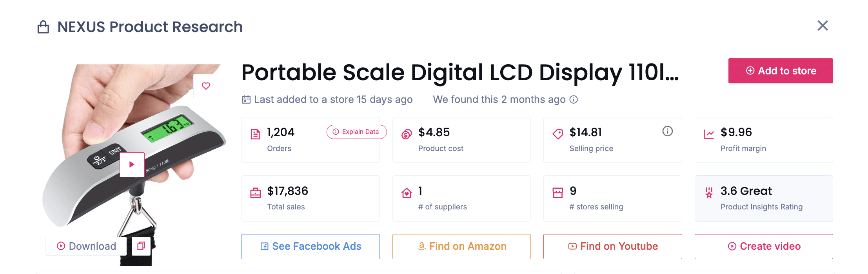Click the Product Insights Rating award icon
The image size is (868, 274).
click(709, 192)
